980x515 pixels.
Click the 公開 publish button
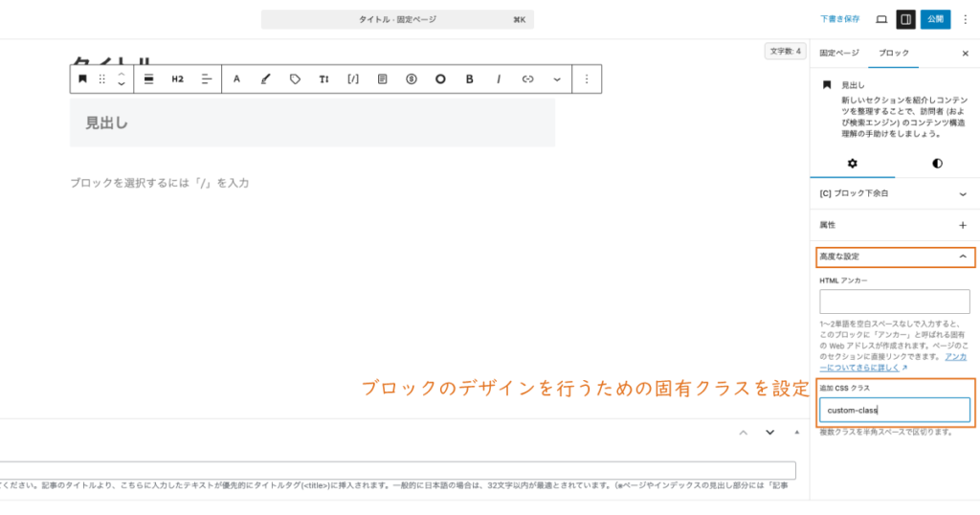click(935, 19)
